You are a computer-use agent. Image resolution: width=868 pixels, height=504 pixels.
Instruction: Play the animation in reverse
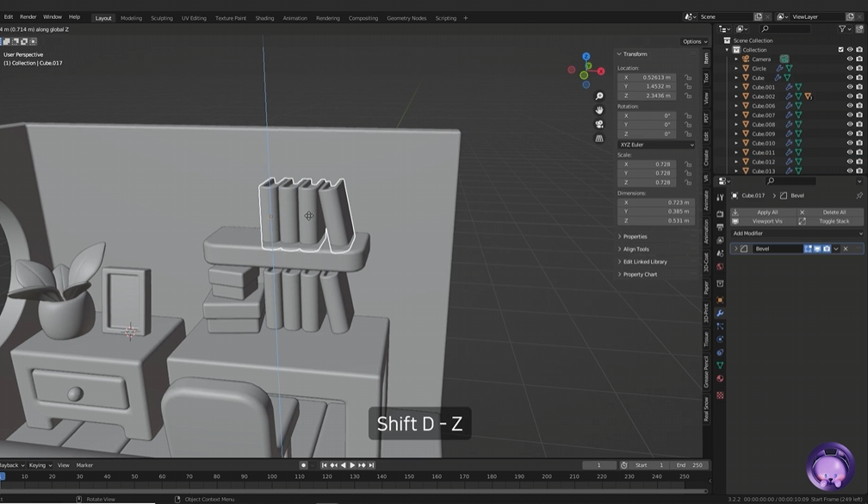click(344, 465)
